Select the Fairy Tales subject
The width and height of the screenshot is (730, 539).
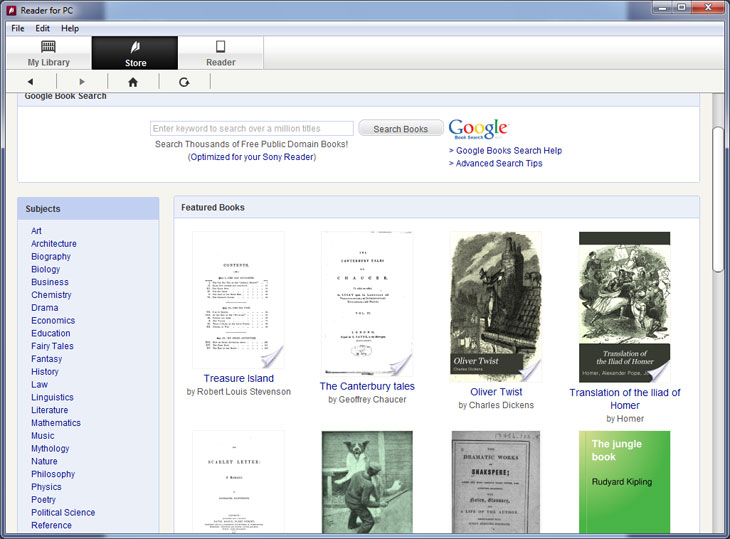coord(52,346)
